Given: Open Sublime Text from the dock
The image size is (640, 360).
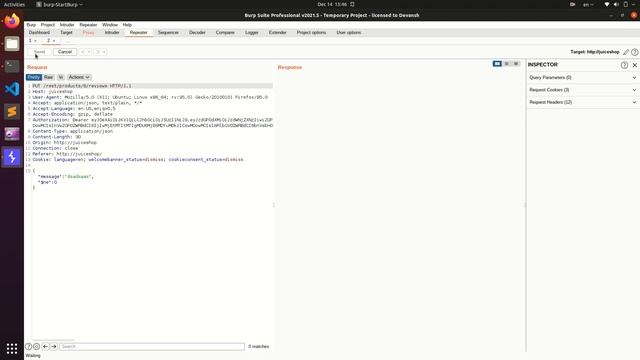Looking at the screenshot, I should (x=12, y=111).
